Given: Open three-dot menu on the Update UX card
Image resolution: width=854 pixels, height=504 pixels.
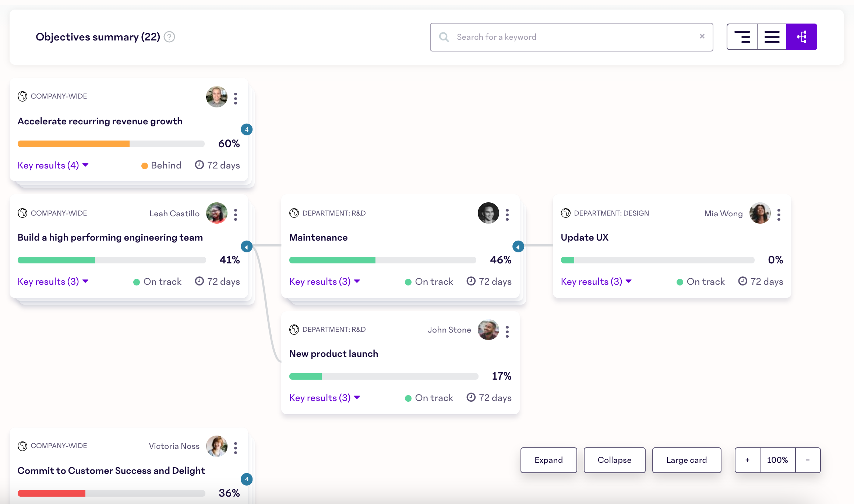Looking at the screenshot, I should point(779,214).
